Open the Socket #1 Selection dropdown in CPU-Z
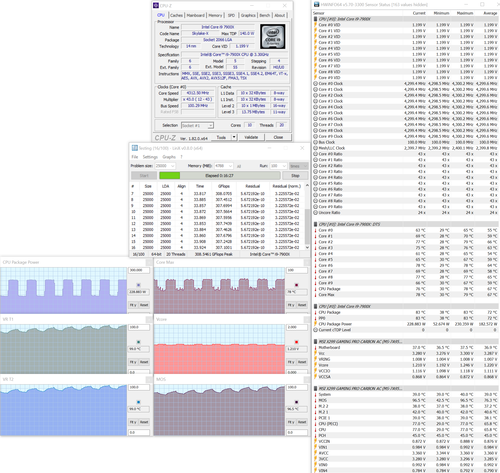The height and width of the screenshot is (473, 500). pyautogui.click(x=197, y=125)
